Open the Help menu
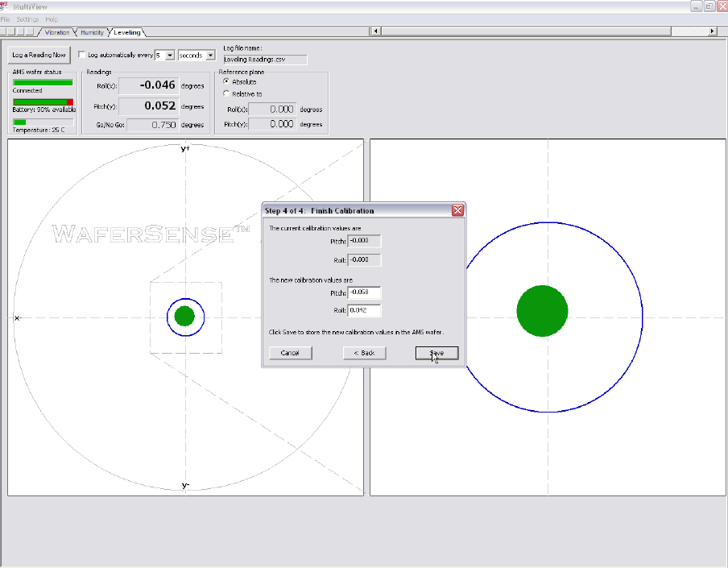 (52, 19)
